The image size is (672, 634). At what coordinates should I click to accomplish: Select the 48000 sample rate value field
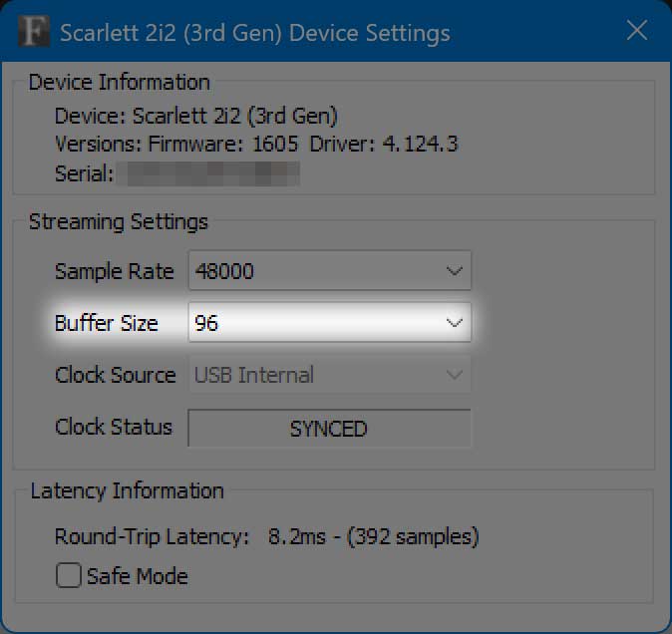(x=330, y=271)
